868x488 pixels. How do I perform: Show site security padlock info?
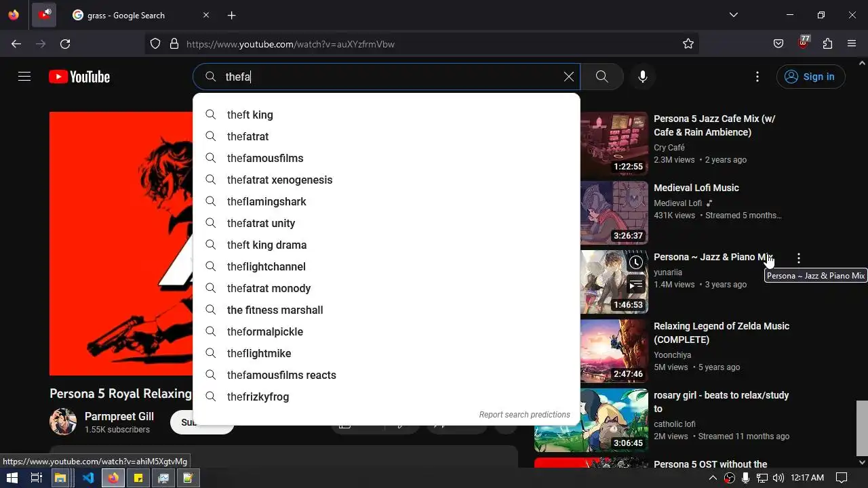[174, 44]
